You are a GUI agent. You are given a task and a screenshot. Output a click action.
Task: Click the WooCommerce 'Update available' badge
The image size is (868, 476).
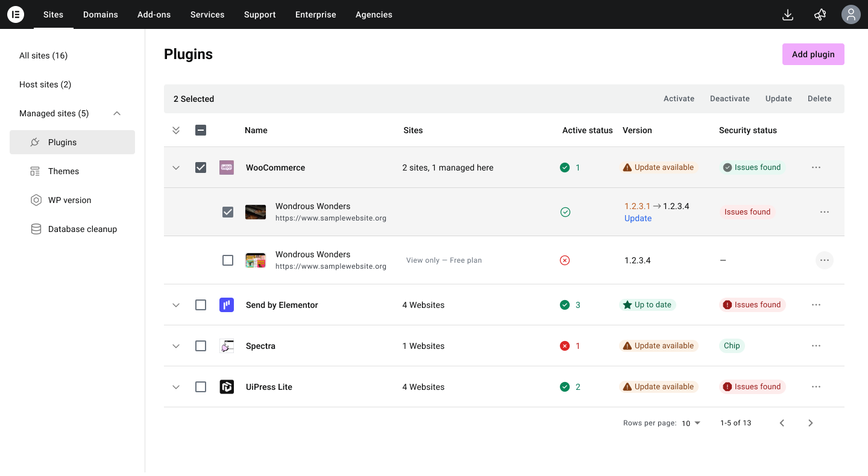pyautogui.click(x=658, y=168)
